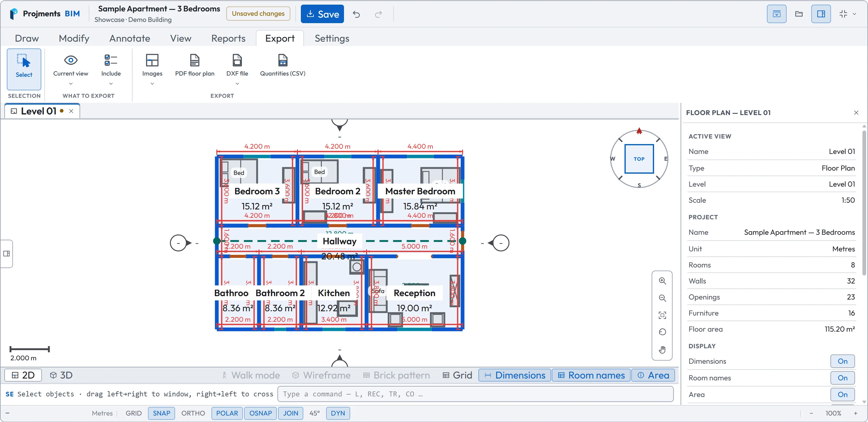Switch to 2D view

click(x=23, y=375)
